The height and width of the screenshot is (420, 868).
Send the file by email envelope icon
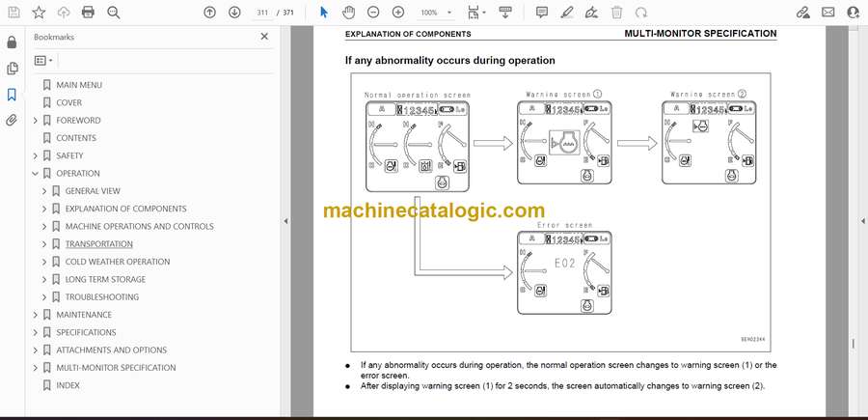(x=828, y=13)
